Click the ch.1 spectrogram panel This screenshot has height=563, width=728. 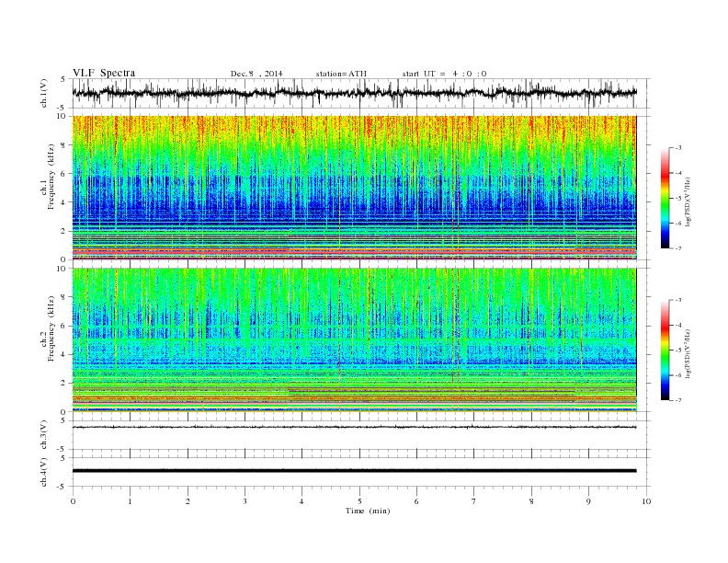tap(354, 188)
